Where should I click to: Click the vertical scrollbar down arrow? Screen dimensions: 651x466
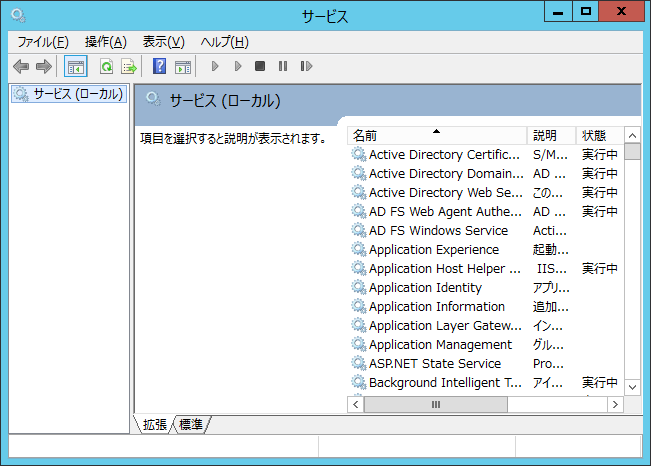click(632, 388)
